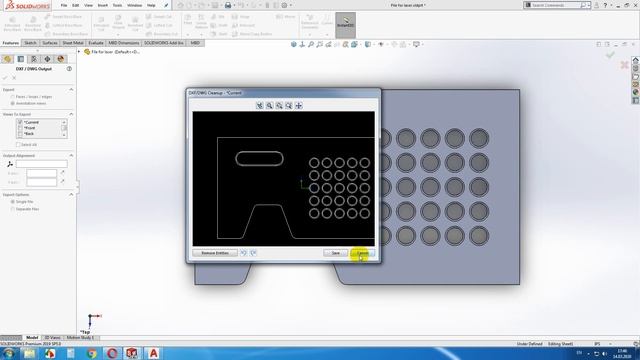Click the viewport cancel corner red X

coord(624,64)
